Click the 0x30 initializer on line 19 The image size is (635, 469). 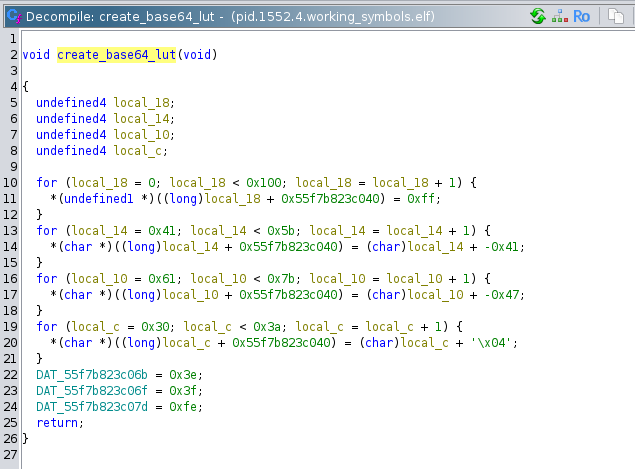[x=155, y=327]
